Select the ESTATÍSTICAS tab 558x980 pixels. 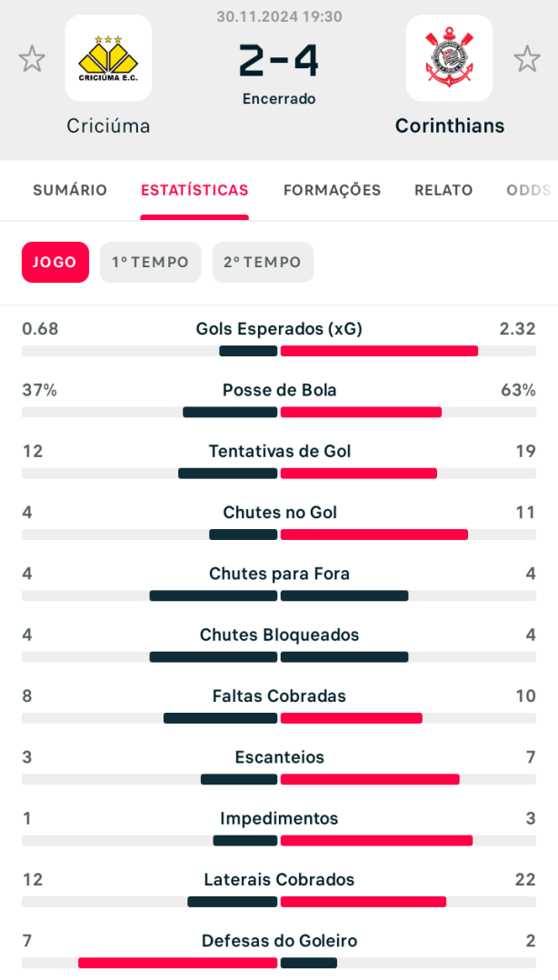tap(194, 190)
